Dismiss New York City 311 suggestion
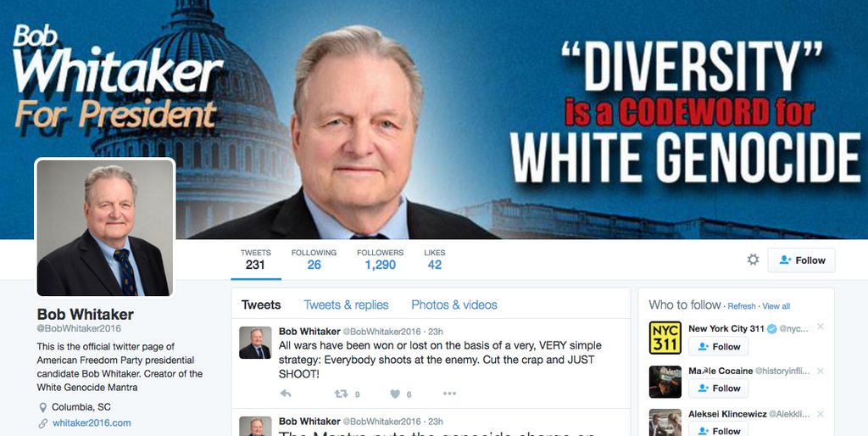868x436 pixels. (821, 327)
